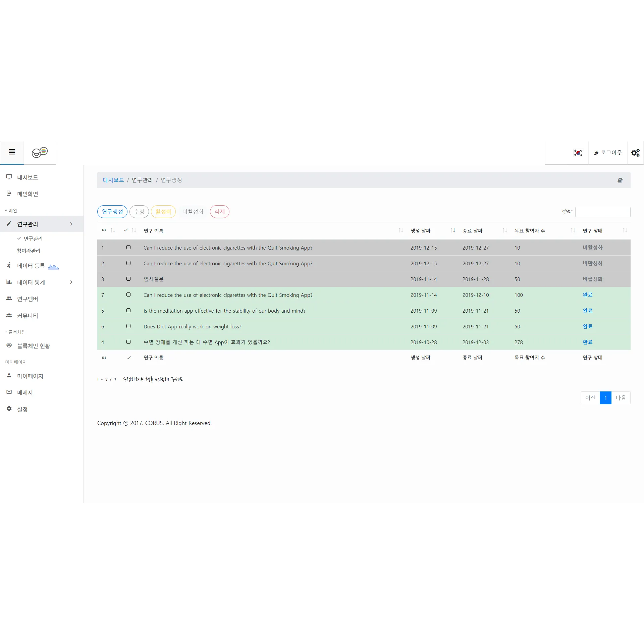Click the exit icon beside 메인화면
Image resolution: width=644 pixels, height=644 pixels.
click(x=9, y=194)
